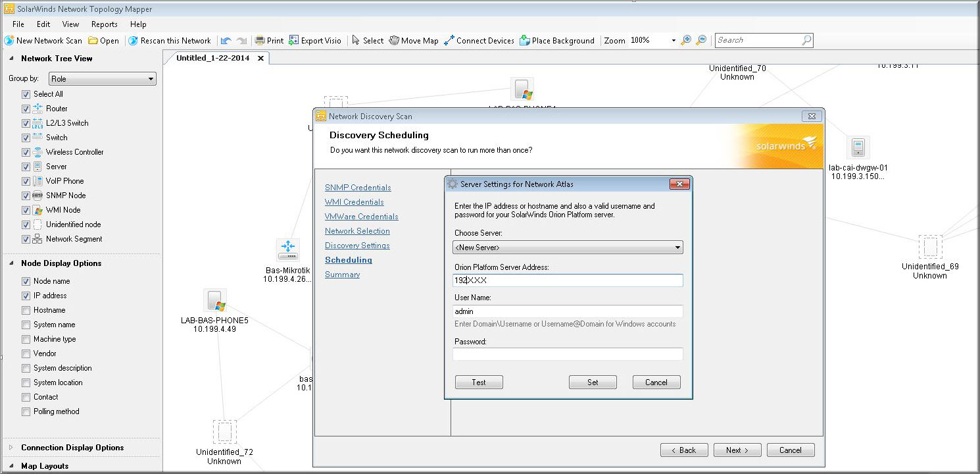The height and width of the screenshot is (474, 980).
Task: Open the Reports menu
Action: point(105,24)
